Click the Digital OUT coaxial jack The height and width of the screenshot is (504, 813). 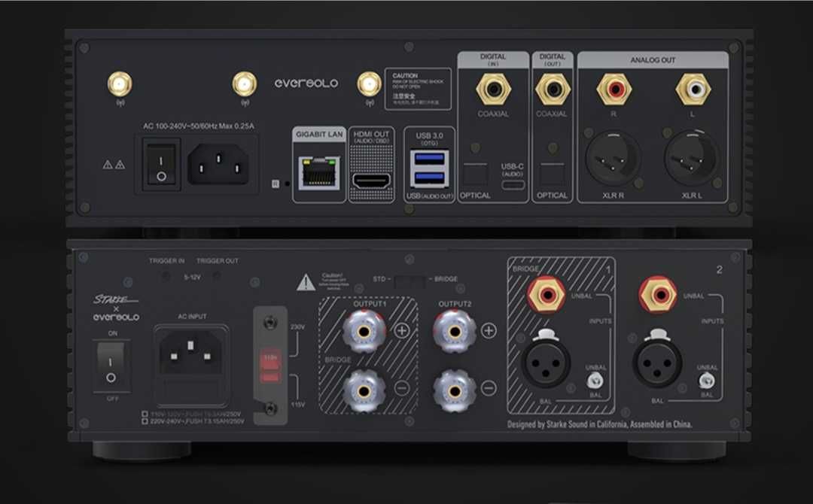tap(553, 89)
